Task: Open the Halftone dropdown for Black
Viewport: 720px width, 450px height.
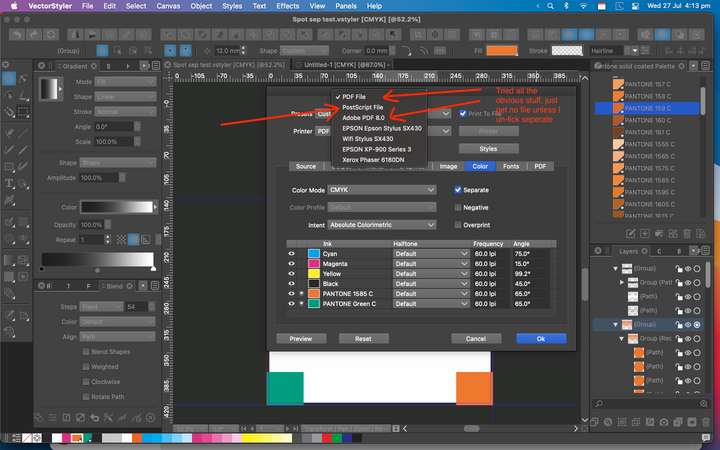Action: pyautogui.click(x=431, y=284)
